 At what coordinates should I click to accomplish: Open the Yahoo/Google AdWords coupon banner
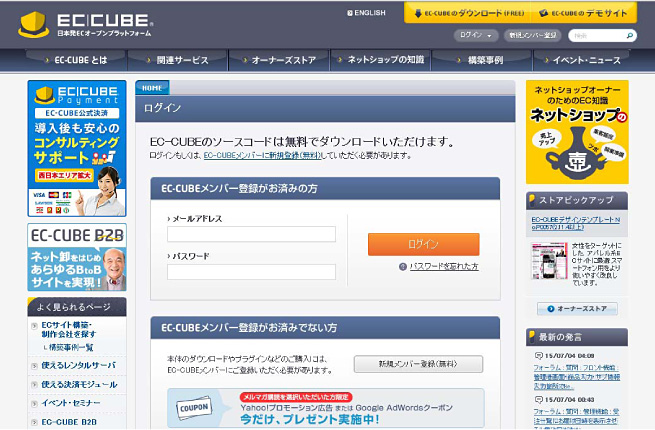pyautogui.click(x=326, y=408)
